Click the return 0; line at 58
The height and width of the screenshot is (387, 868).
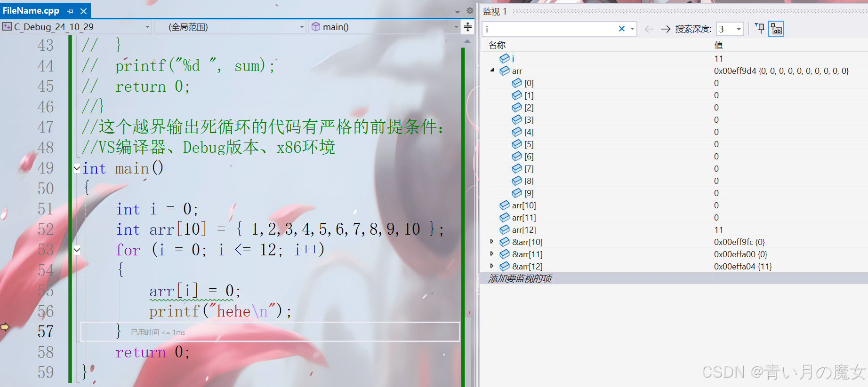[x=153, y=352]
